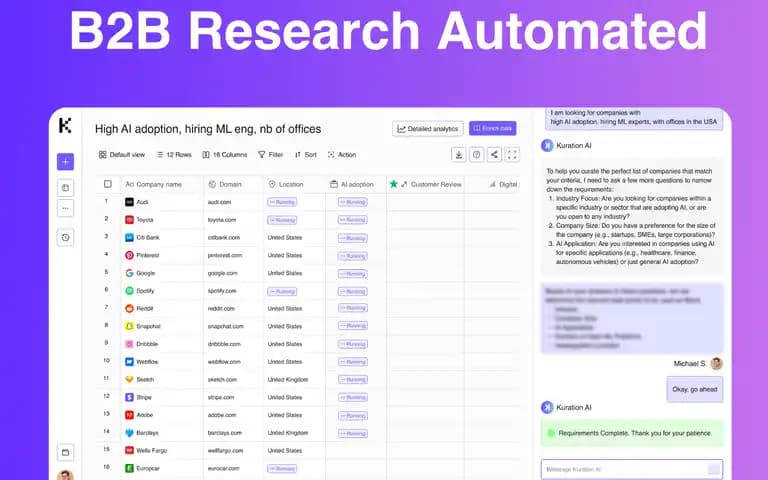Click the Stripe logo icon
The height and width of the screenshot is (480, 768).
coord(129,397)
